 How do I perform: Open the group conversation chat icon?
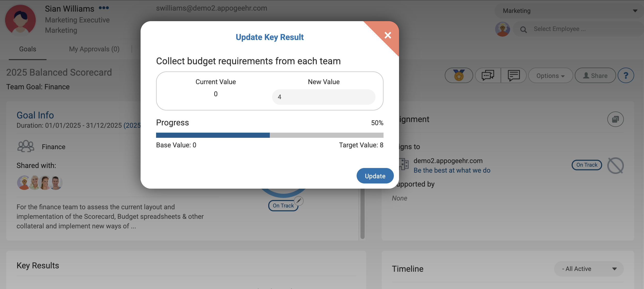tap(488, 76)
